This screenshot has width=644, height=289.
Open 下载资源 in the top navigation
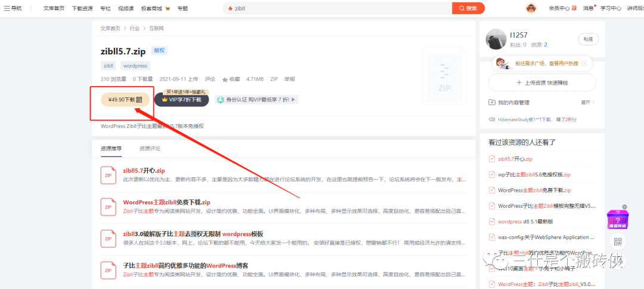tap(82, 8)
